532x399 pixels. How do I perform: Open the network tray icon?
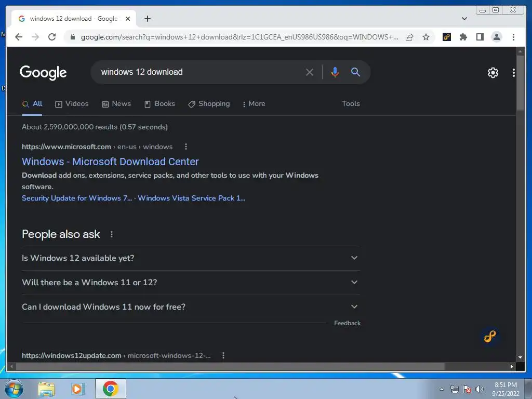pyautogui.click(x=454, y=389)
